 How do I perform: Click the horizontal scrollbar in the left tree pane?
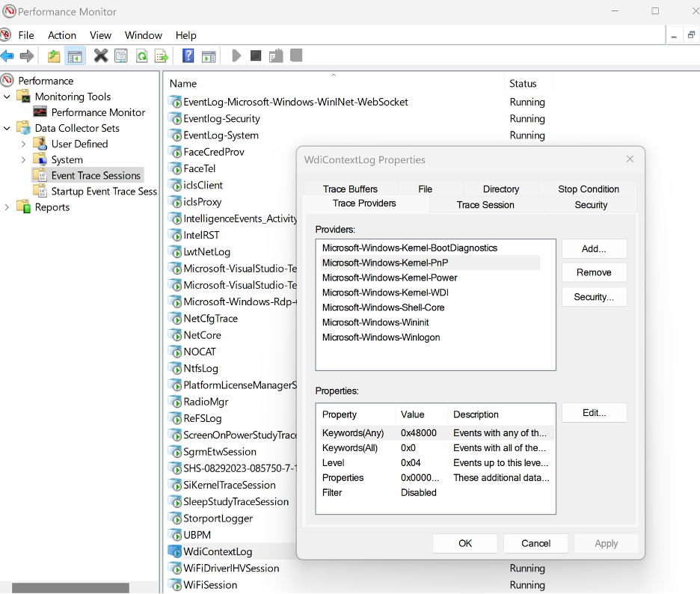[71, 588]
